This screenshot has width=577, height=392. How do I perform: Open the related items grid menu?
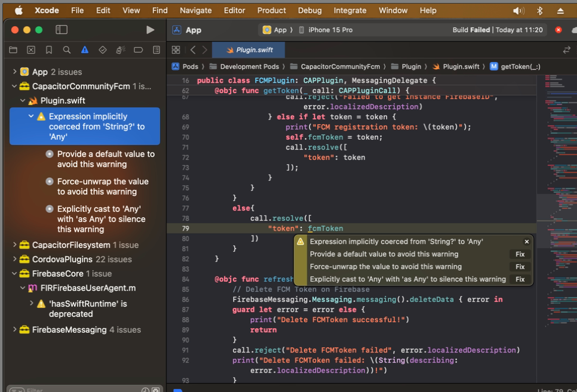pyautogui.click(x=176, y=50)
